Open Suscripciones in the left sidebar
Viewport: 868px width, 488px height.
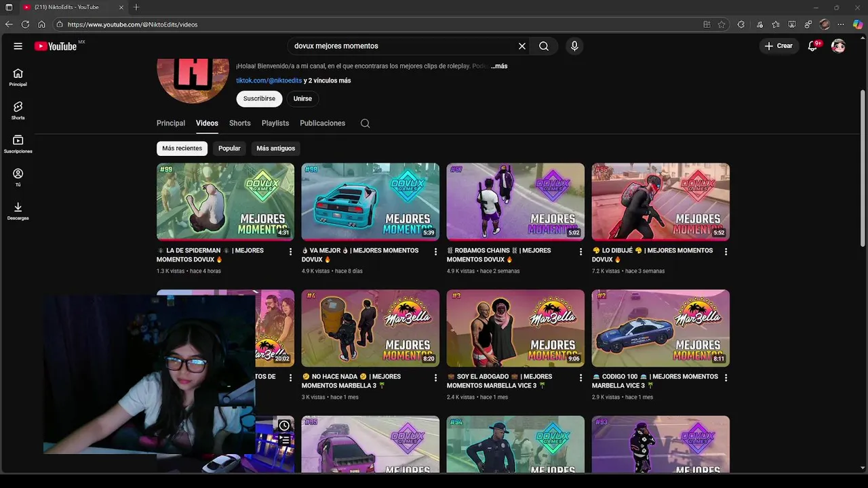18,144
